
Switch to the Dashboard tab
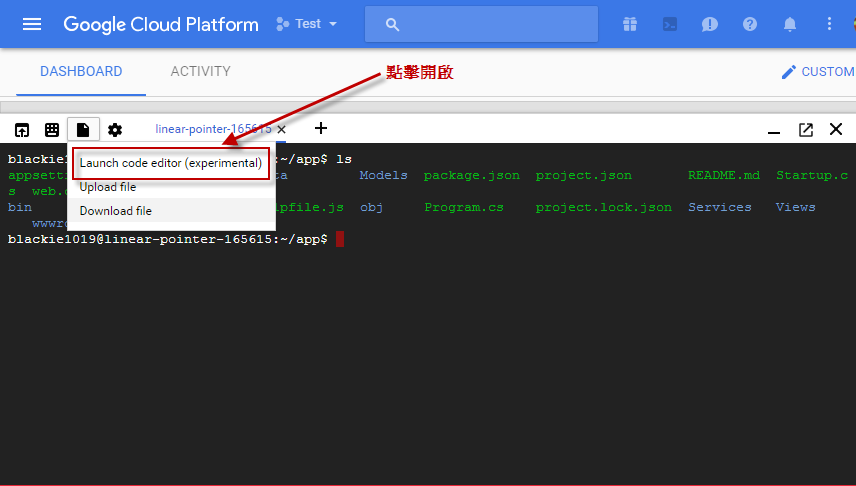(x=81, y=72)
